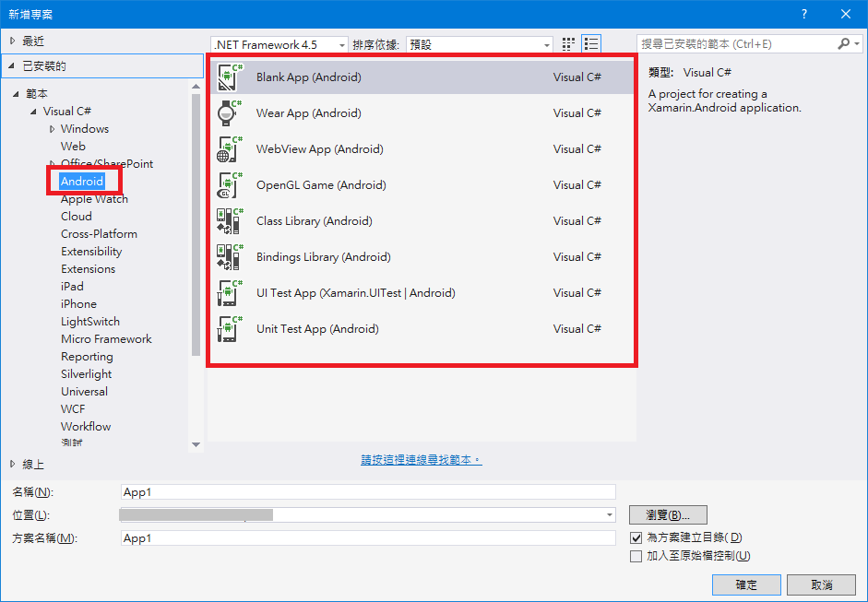868x602 pixels.
Task: Open the 位置 location dropdown arrow
Action: pyautogui.click(x=610, y=515)
